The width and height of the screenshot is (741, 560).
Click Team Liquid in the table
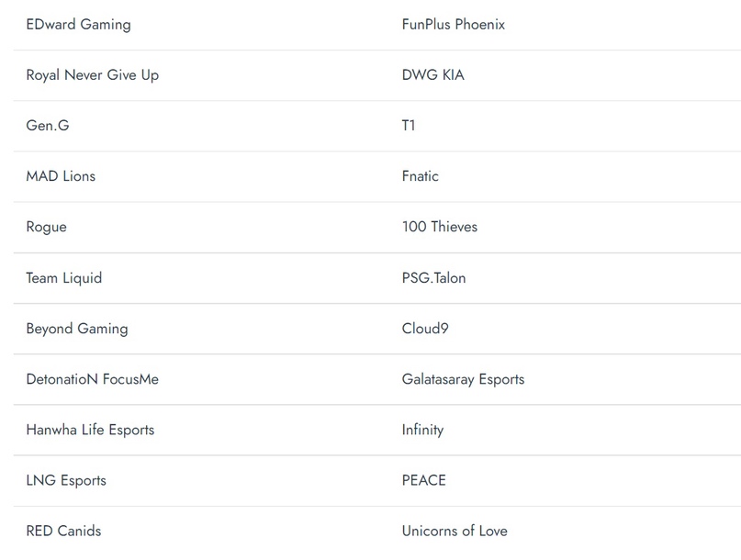pos(63,278)
